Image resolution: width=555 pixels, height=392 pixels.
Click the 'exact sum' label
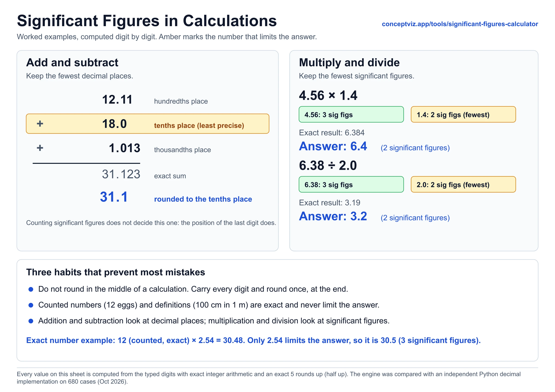click(x=170, y=176)
